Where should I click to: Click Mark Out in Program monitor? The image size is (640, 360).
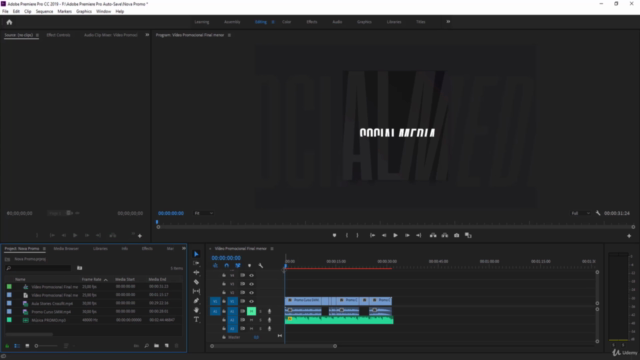(357, 236)
